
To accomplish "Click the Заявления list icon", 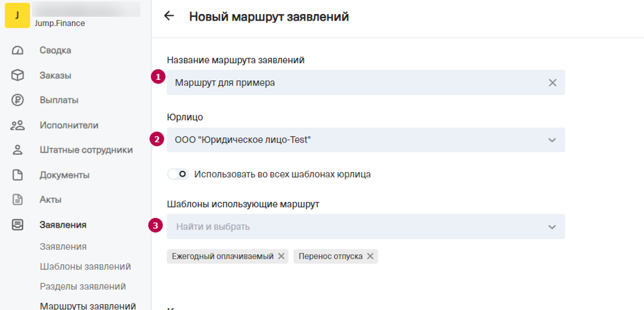I will click(x=18, y=225).
